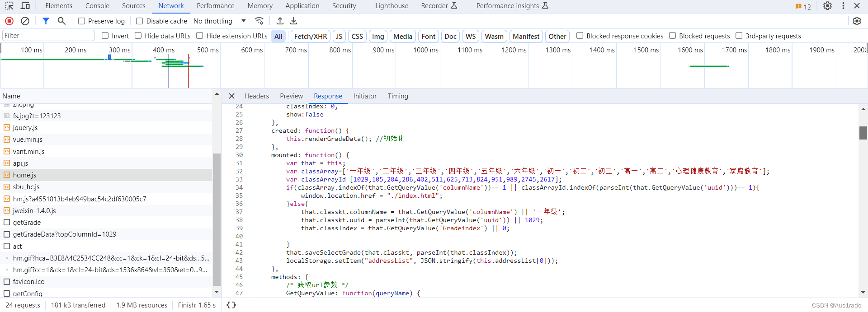Open the Preview tab of request

pos(291,96)
